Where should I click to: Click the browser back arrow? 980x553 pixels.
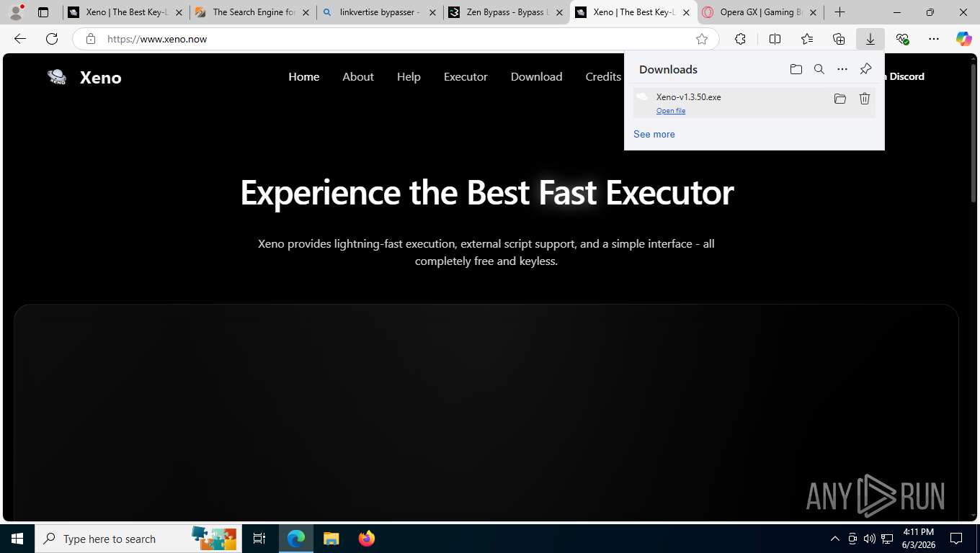(x=20, y=39)
